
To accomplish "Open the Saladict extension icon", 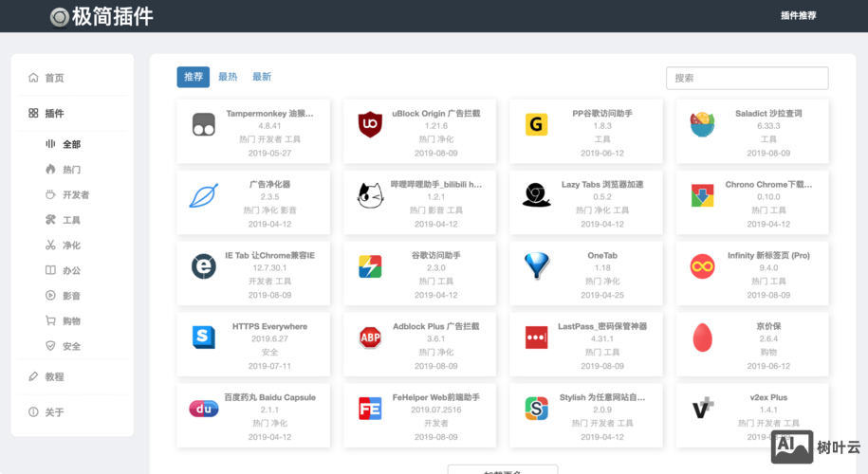I will 702,124.
